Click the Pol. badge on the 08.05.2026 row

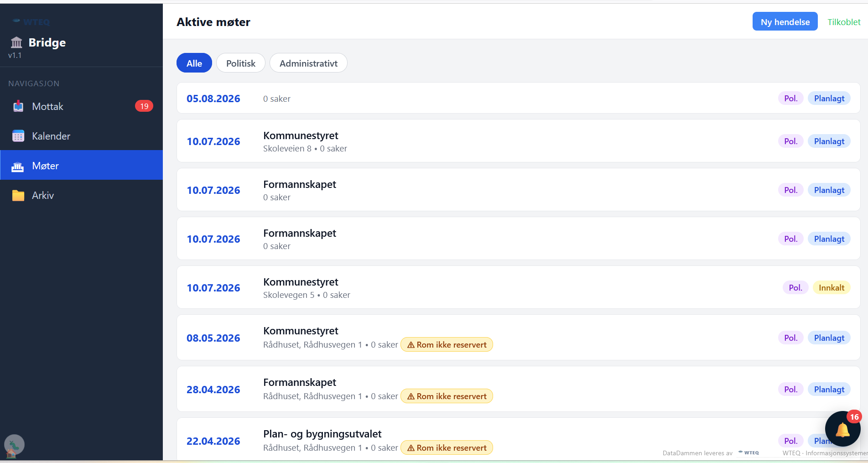tap(790, 338)
